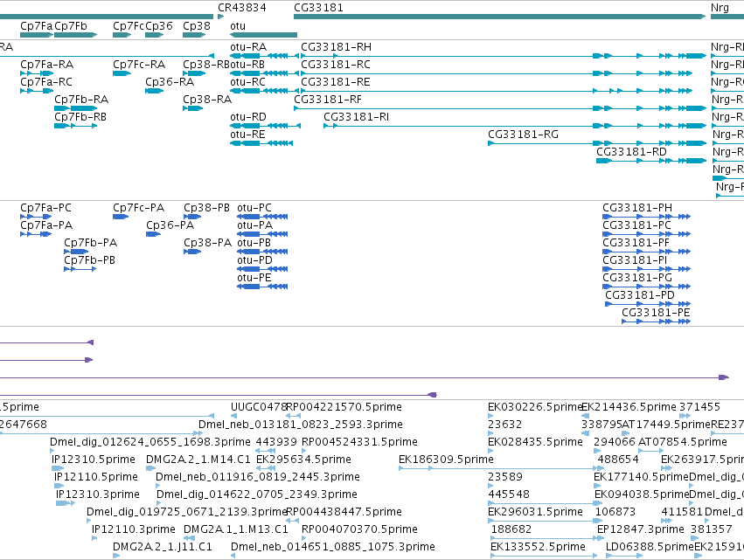Click EST 188682 label
The height and width of the screenshot is (560, 744).
(511, 529)
